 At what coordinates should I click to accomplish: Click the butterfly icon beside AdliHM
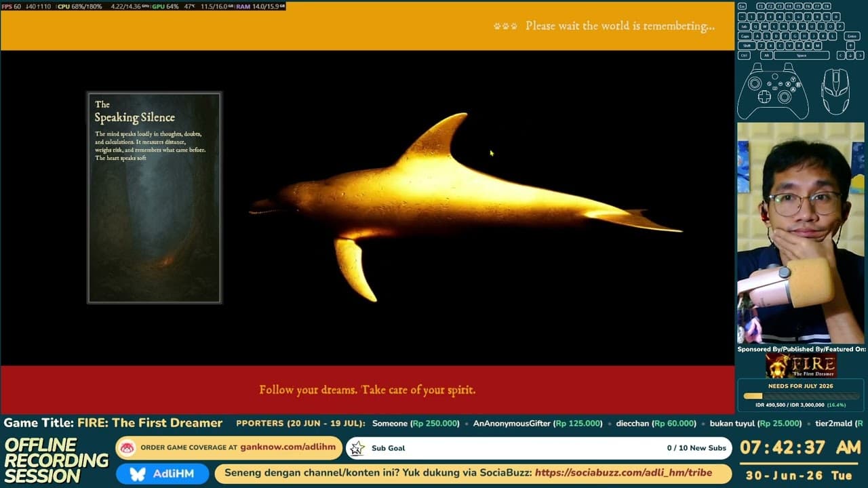click(x=138, y=474)
